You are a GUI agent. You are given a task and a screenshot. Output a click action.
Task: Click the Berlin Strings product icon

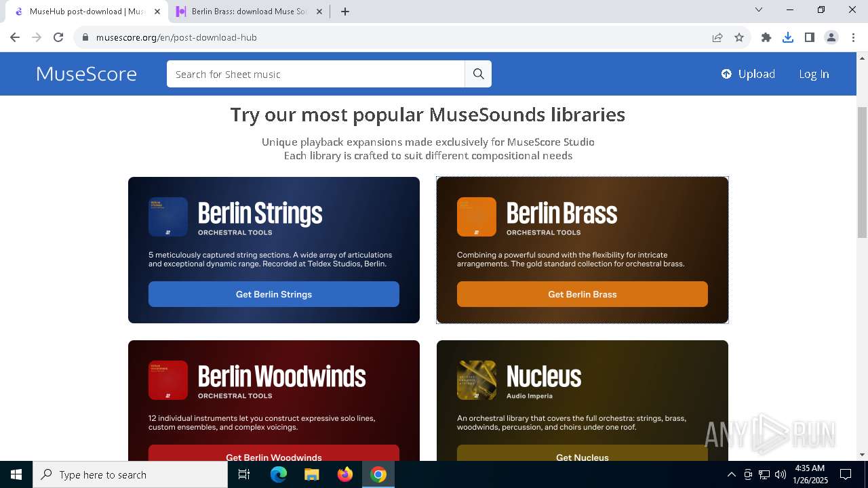click(168, 217)
